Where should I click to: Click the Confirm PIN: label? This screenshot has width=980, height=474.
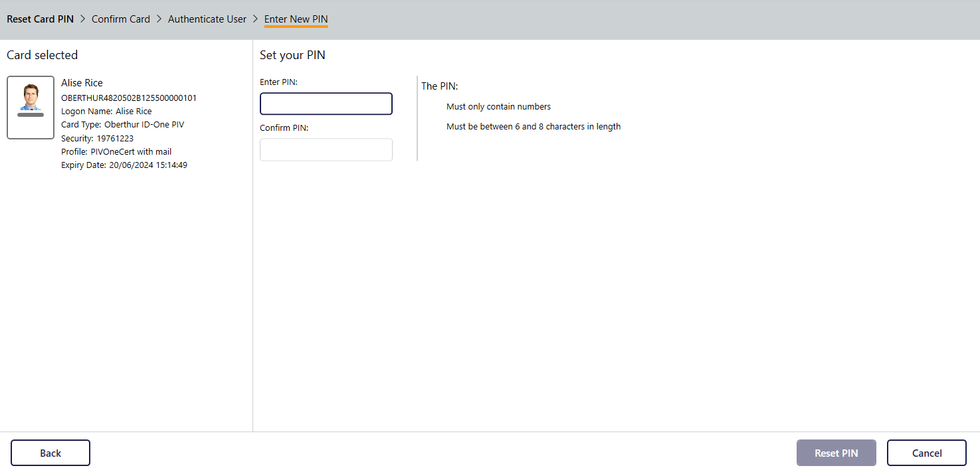[x=284, y=127]
